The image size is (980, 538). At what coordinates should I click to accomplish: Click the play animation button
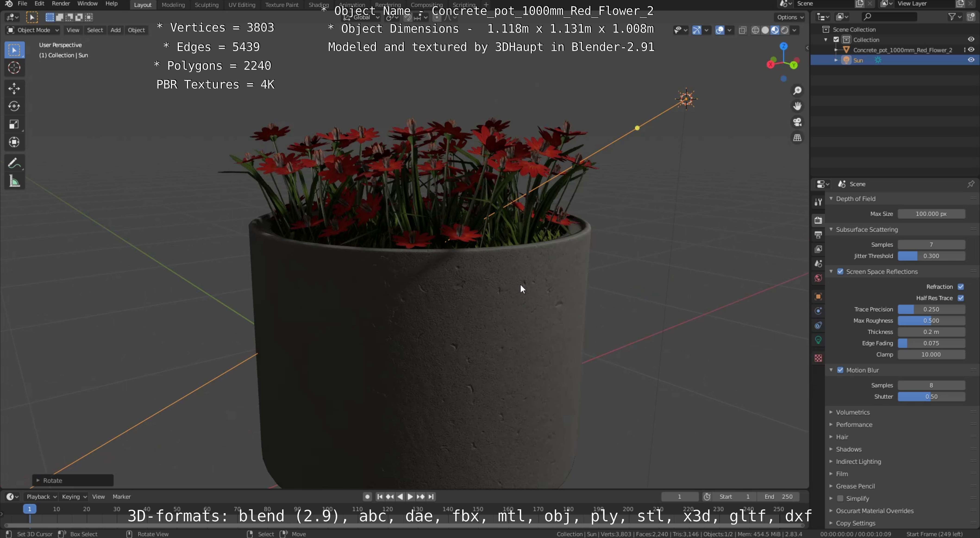click(410, 497)
